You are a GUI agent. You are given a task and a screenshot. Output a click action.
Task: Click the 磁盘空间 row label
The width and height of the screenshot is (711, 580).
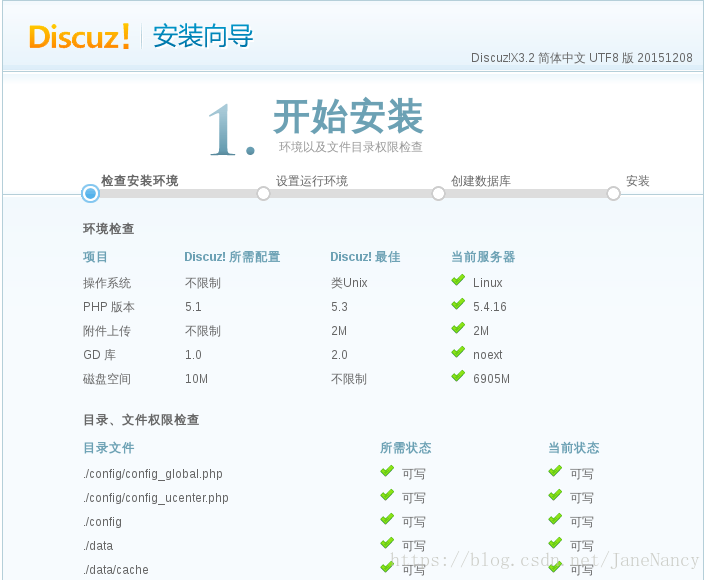(x=107, y=379)
